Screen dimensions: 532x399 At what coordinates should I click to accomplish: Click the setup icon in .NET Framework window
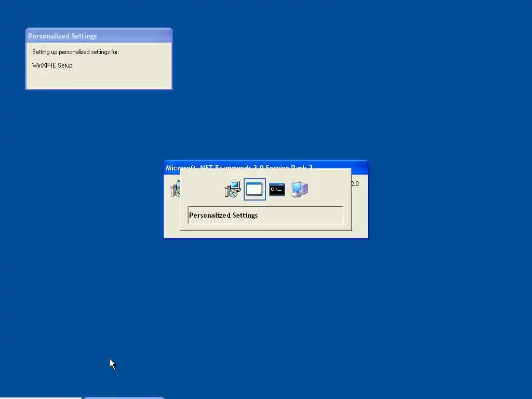[x=175, y=189]
